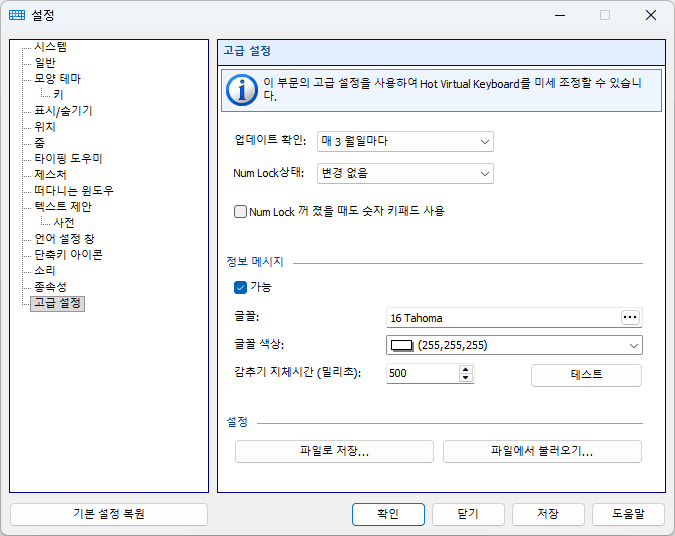The height and width of the screenshot is (536, 675).
Task: Click the blue info icon
Action: coord(242,90)
